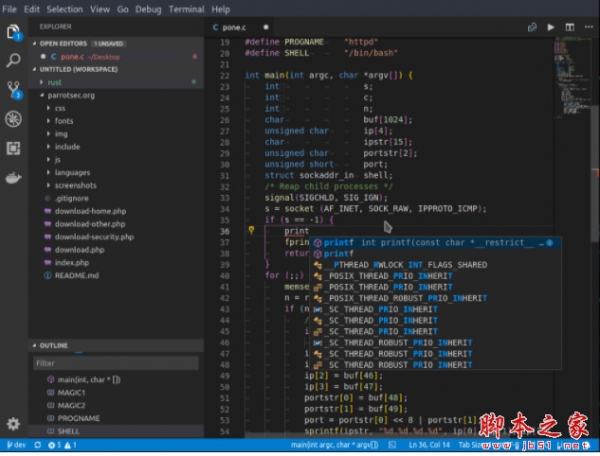
Task: Open the Debug view icon
Action: click(x=13, y=119)
